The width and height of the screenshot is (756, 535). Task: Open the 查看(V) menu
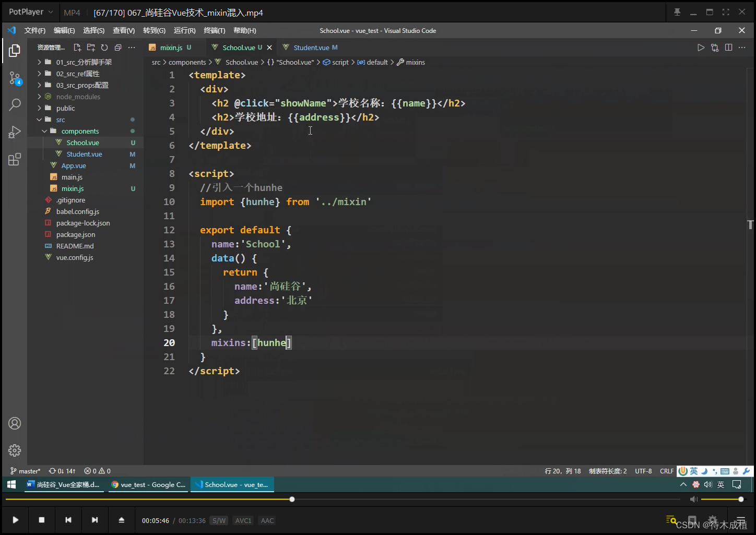pos(124,30)
